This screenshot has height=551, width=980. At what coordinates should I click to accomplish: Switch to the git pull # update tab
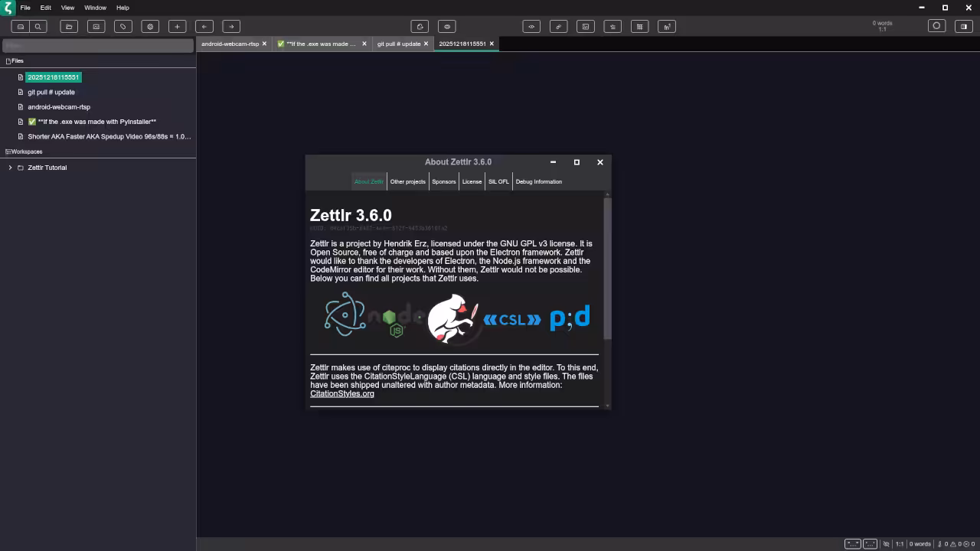398,44
